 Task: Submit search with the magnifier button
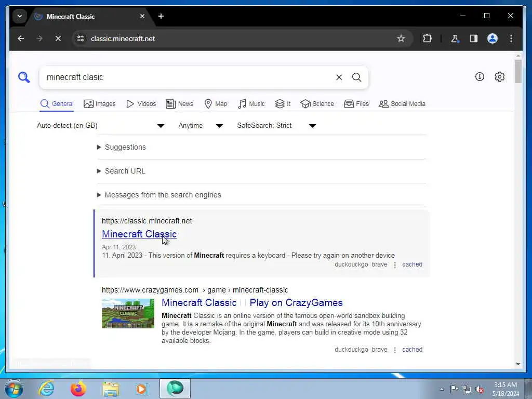pyautogui.click(x=356, y=77)
